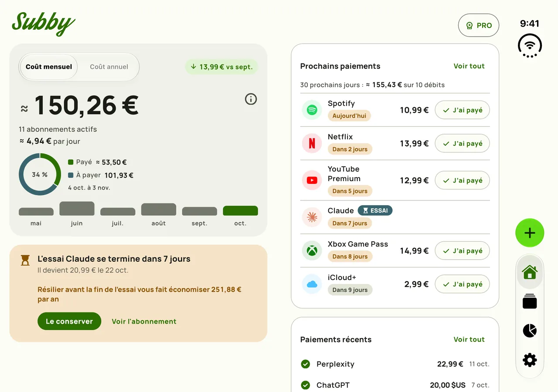Open the subscriptions stack icon

[x=530, y=301]
